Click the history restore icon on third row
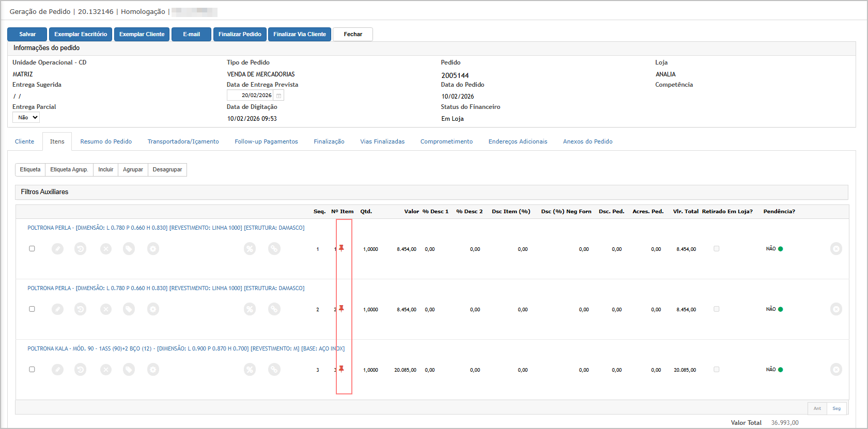This screenshot has width=868, height=429. (80, 370)
